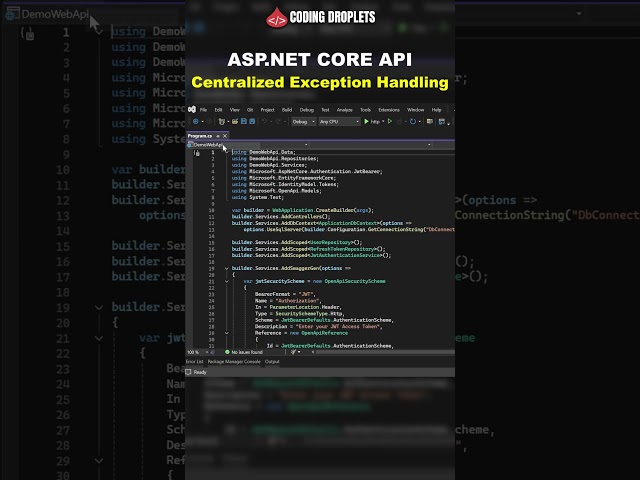
Task: Open the Build menu
Action: [x=287, y=110]
